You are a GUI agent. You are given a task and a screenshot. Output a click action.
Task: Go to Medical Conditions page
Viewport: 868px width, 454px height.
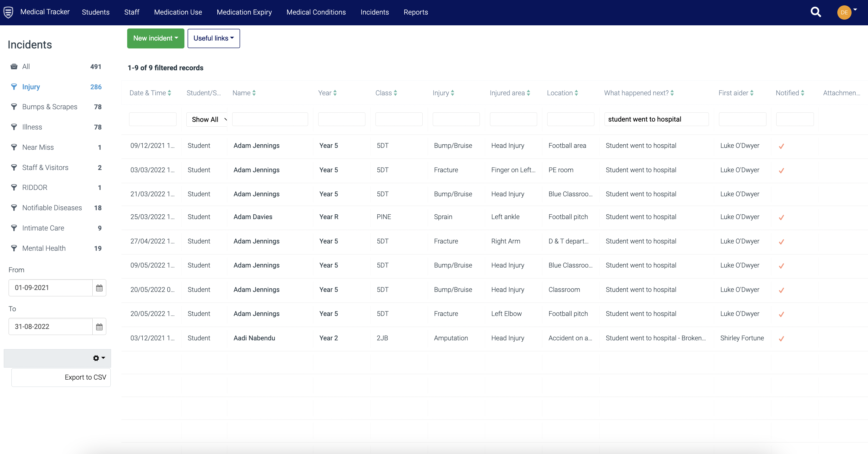(x=316, y=12)
